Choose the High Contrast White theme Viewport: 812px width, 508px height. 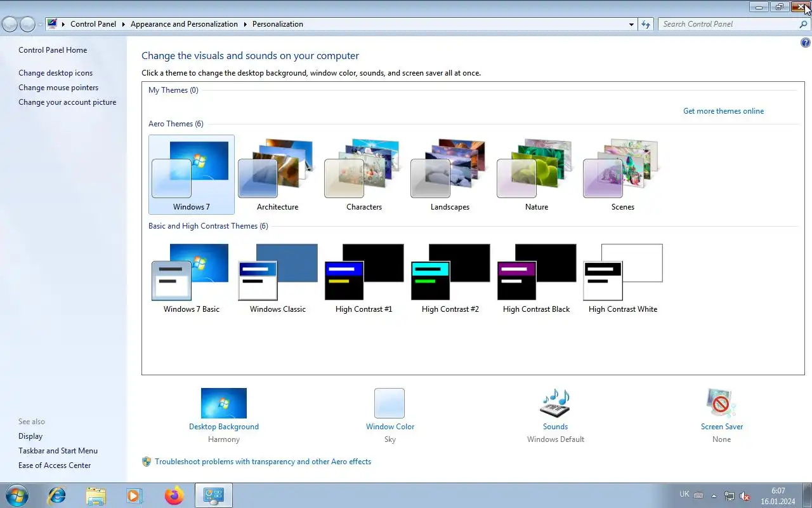pyautogui.click(x=623, y=278)
